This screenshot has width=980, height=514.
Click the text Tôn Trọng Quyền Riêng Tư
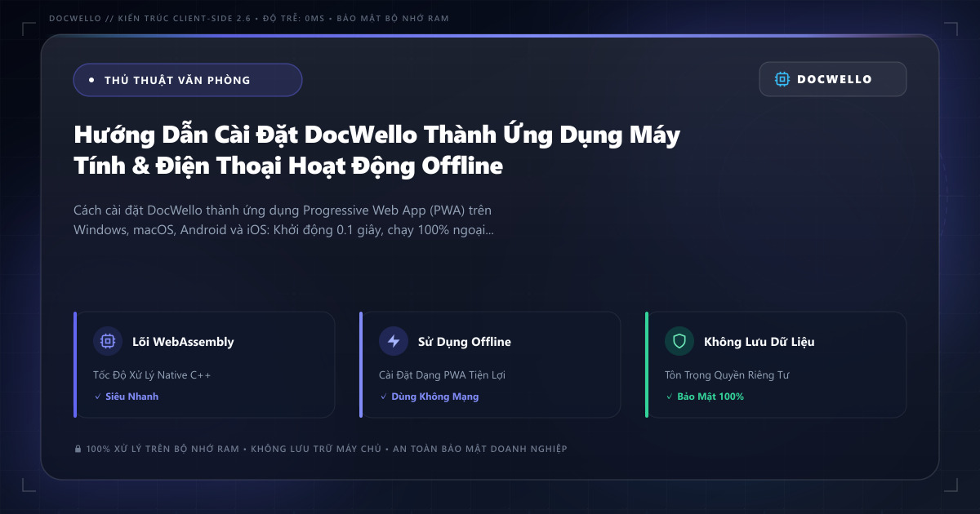[x=727, y=375]
